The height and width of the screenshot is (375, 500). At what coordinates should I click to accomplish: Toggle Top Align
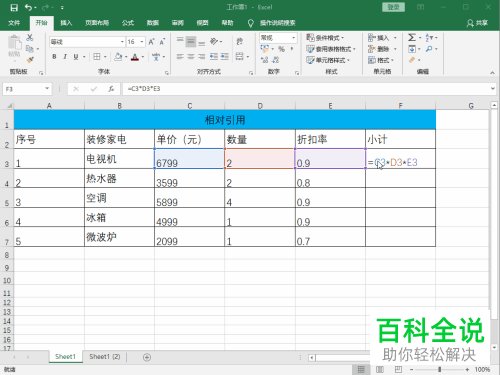(180, 41)
